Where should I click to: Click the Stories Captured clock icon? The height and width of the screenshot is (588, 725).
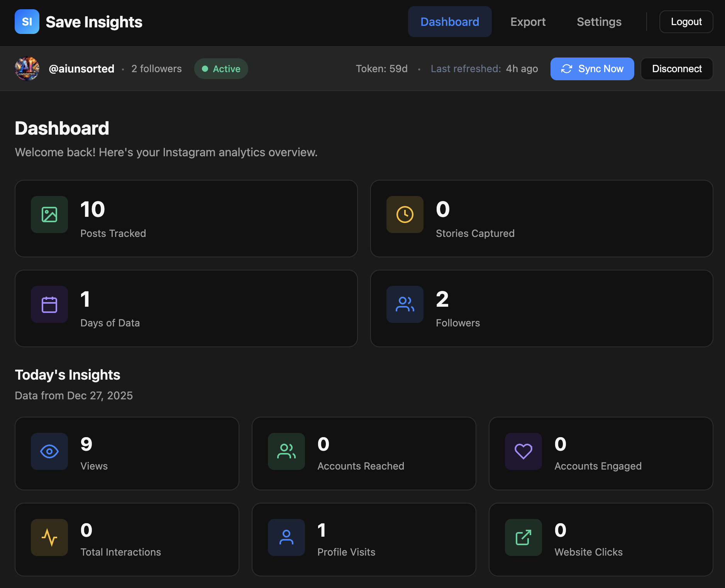(x=405, y=215)
